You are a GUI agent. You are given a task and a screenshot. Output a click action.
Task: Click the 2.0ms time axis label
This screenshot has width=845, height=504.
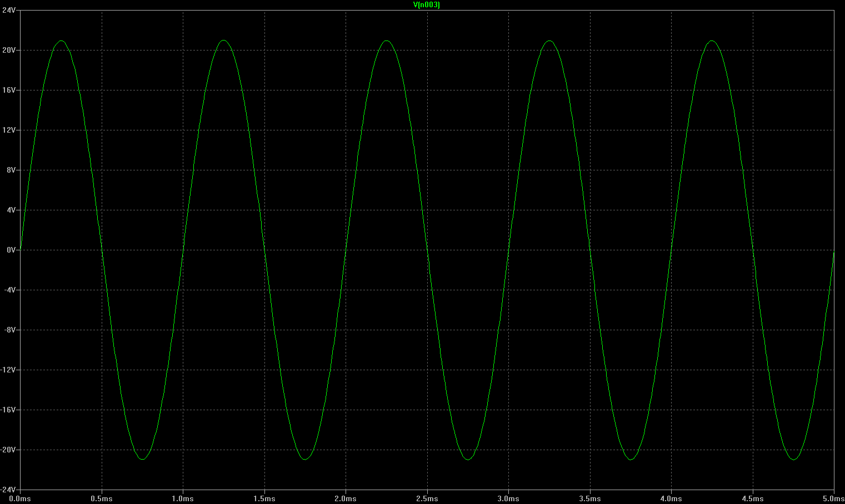pos(346,499)
